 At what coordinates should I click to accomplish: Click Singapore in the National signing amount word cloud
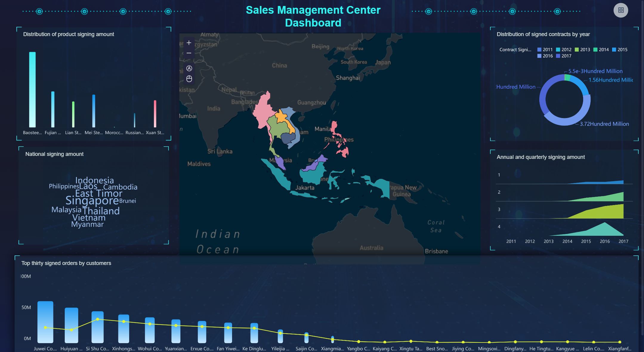[92, 201]
